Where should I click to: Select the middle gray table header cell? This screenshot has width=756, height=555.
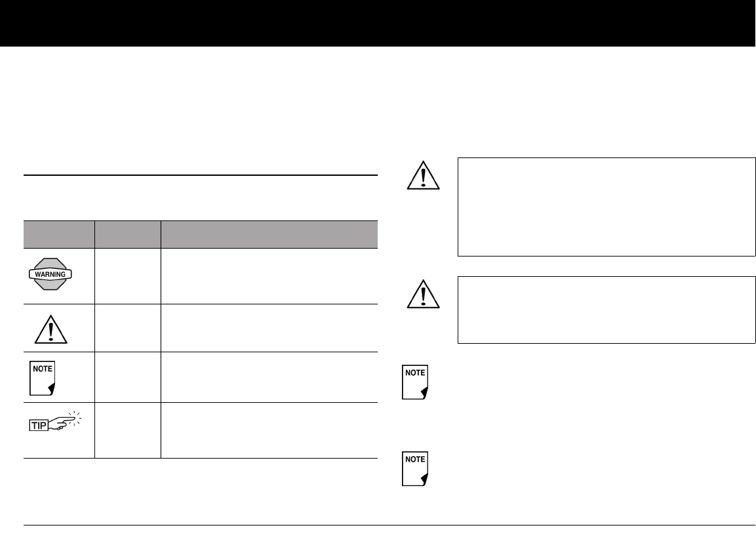coord(128,234)
